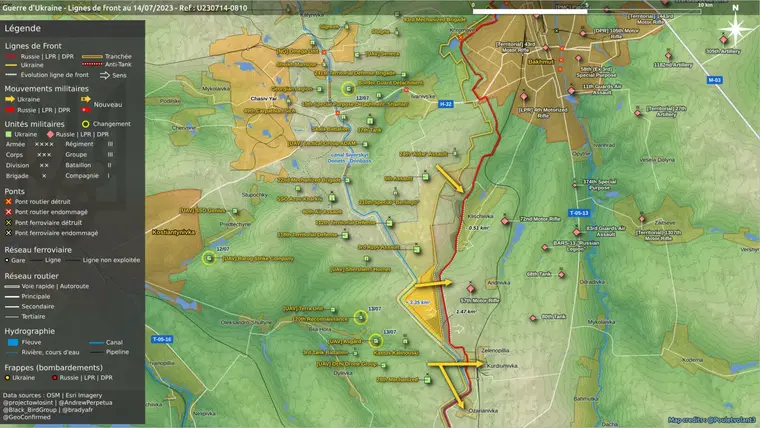The width and height of the screenshot is (760, 428).
Task: Click the 24th 'Aidar' Assault marker
Action: click(455, 154)
